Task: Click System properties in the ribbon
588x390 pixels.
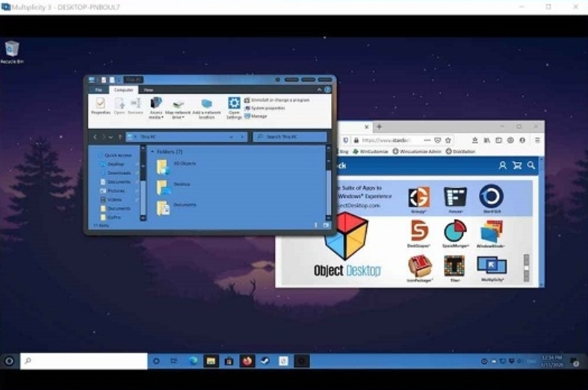Action: click(x=264, y=108)
